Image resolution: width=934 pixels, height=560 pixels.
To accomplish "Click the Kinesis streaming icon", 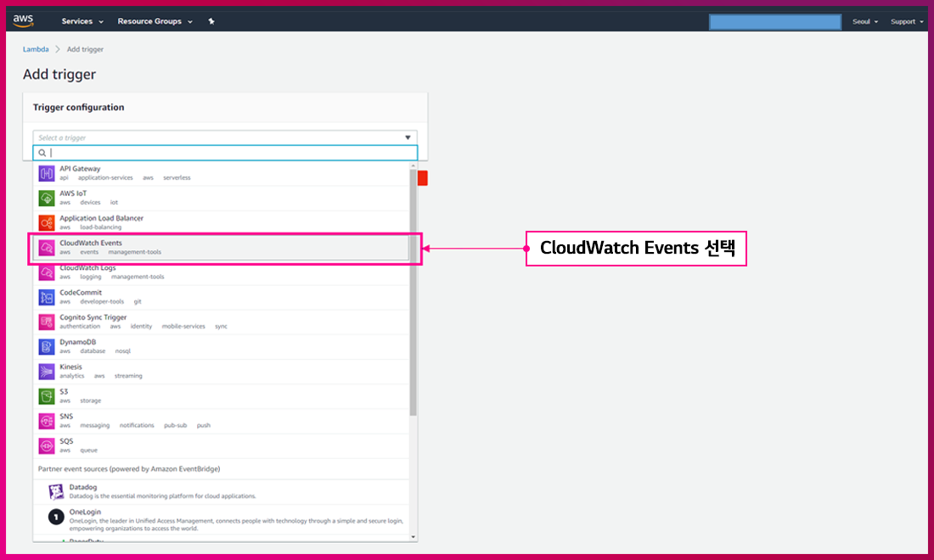I will pos(46,371).
